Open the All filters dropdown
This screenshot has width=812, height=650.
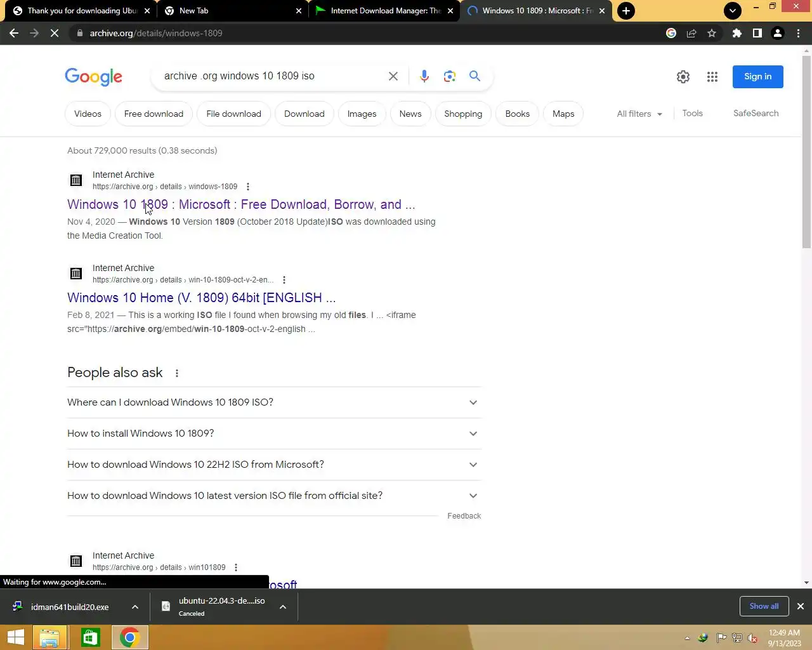click(x=639, y=114)
